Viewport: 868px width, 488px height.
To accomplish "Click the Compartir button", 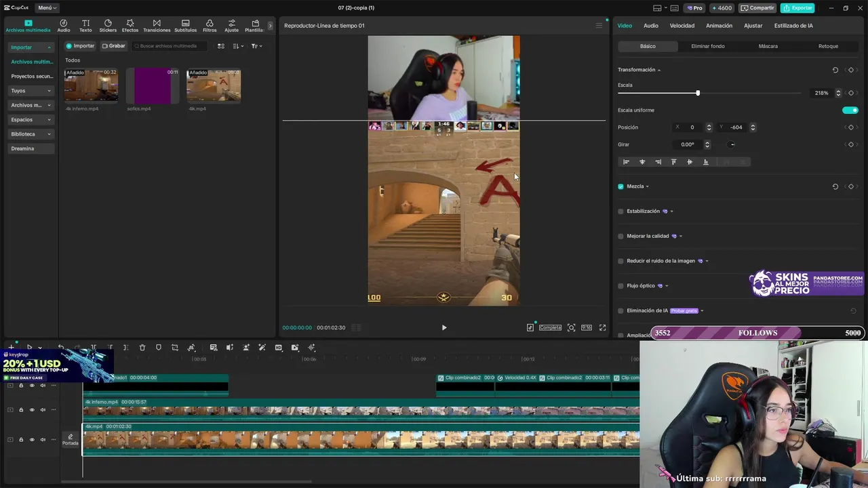I will 757,8.
